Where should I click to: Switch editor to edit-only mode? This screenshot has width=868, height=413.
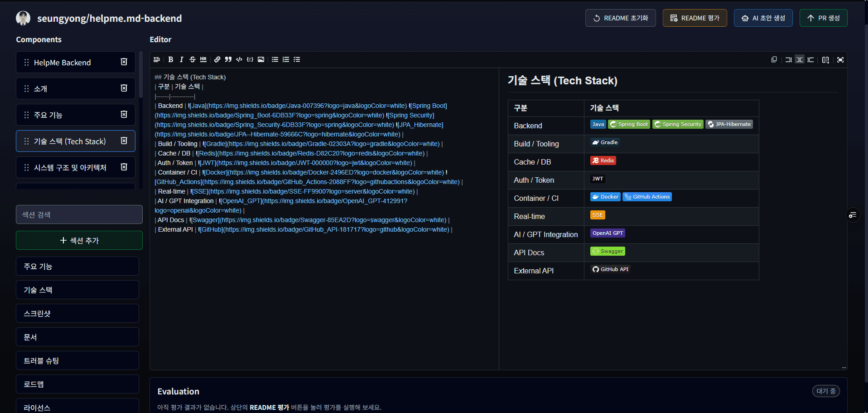789,60
